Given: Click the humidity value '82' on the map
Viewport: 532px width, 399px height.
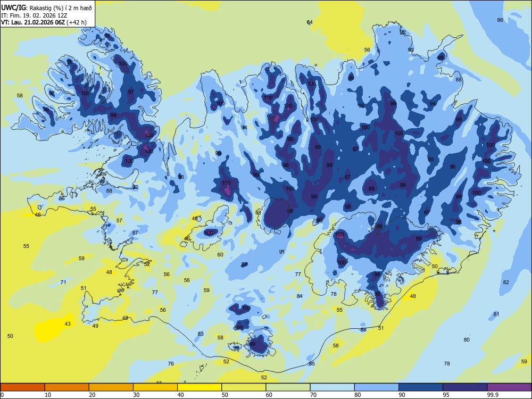Looking at the screenshot, I should pos(506,282).
